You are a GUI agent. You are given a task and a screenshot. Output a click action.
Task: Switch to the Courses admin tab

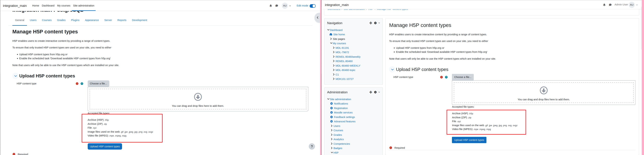point(47,20)
